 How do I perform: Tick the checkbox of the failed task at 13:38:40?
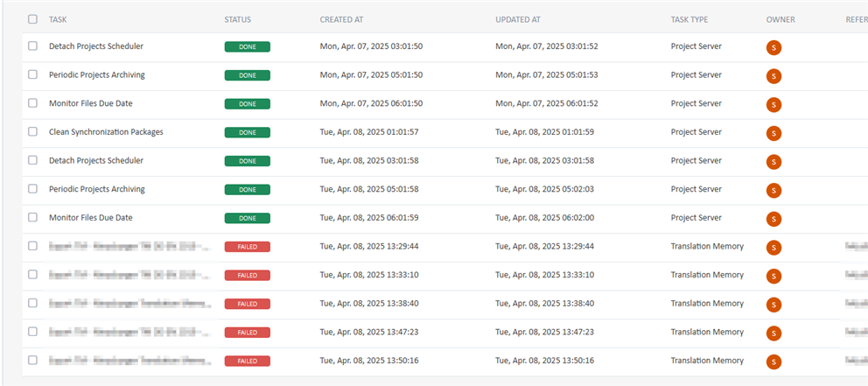pos(32,303)
